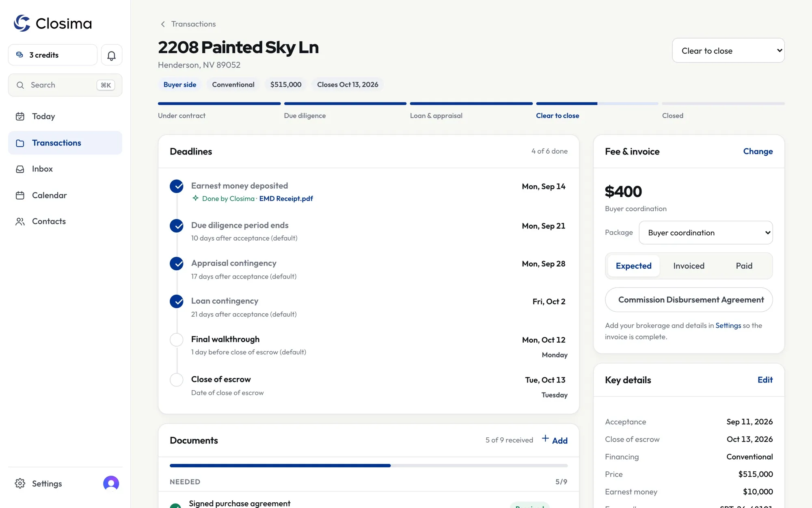Click the Contacts people icon

(x=20, y=221)
